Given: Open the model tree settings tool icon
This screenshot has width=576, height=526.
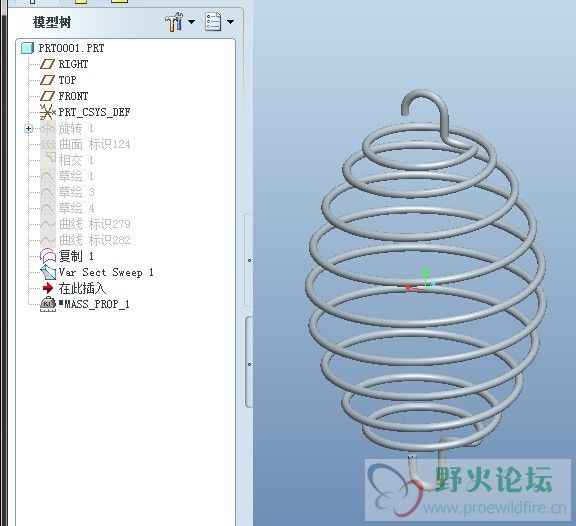Looking at the screenshot, I should [174, 22].
